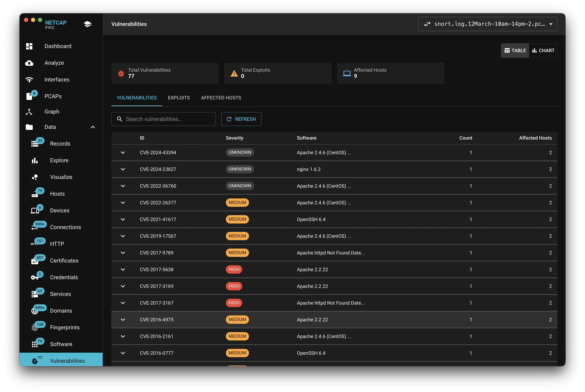Open the Hosts sidebar entry

click(x=61, y=194)
